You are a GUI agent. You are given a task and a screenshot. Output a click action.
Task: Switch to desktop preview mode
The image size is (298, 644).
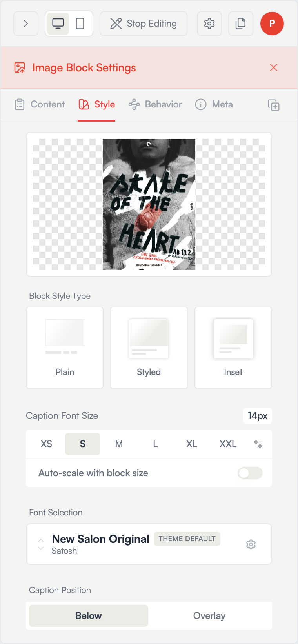[x=58, y=24]
